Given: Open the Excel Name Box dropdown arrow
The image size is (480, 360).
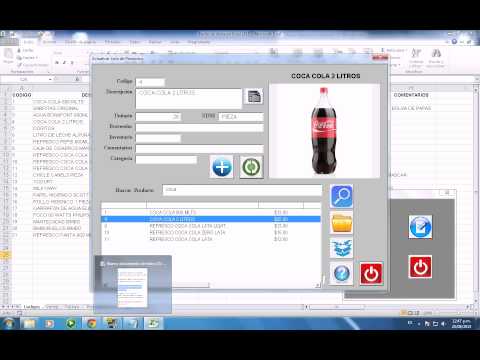Looking at the screenshot, I should [x=50, y=79].
